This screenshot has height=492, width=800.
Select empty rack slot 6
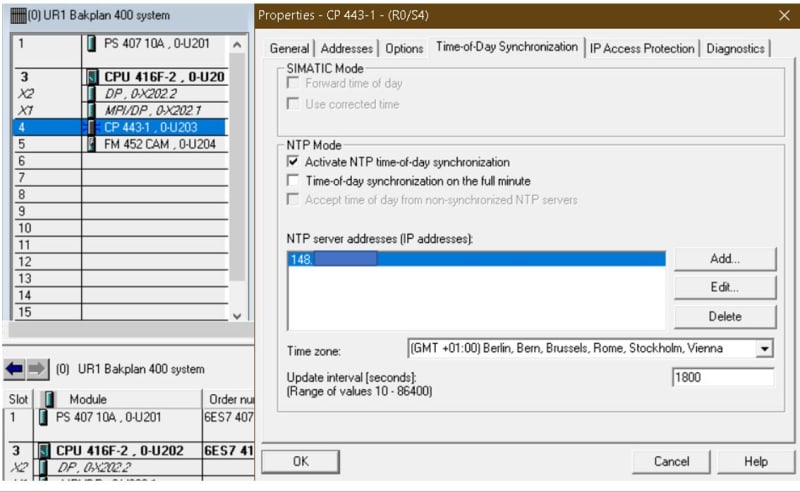tap(120, 161)
